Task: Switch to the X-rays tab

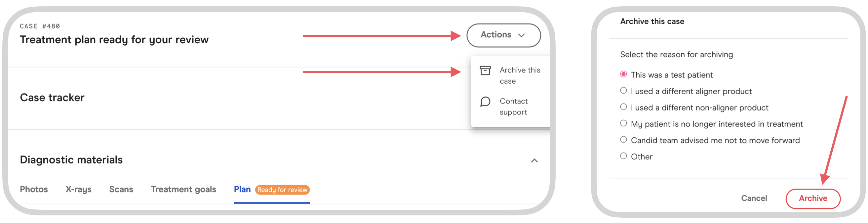Action: pyautogui.click(x=79, y=190)
